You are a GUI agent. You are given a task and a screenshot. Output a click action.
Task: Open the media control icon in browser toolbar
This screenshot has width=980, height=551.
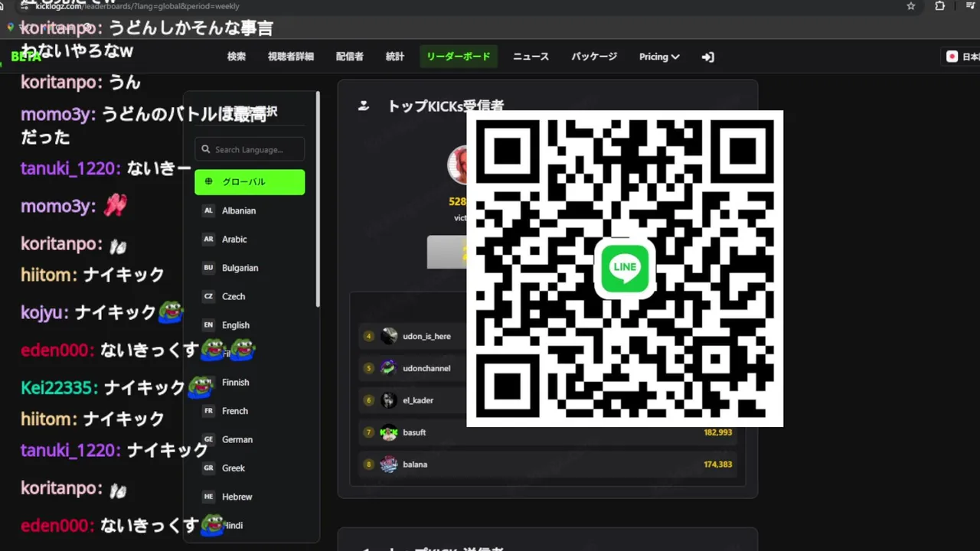tap(971, 6)
